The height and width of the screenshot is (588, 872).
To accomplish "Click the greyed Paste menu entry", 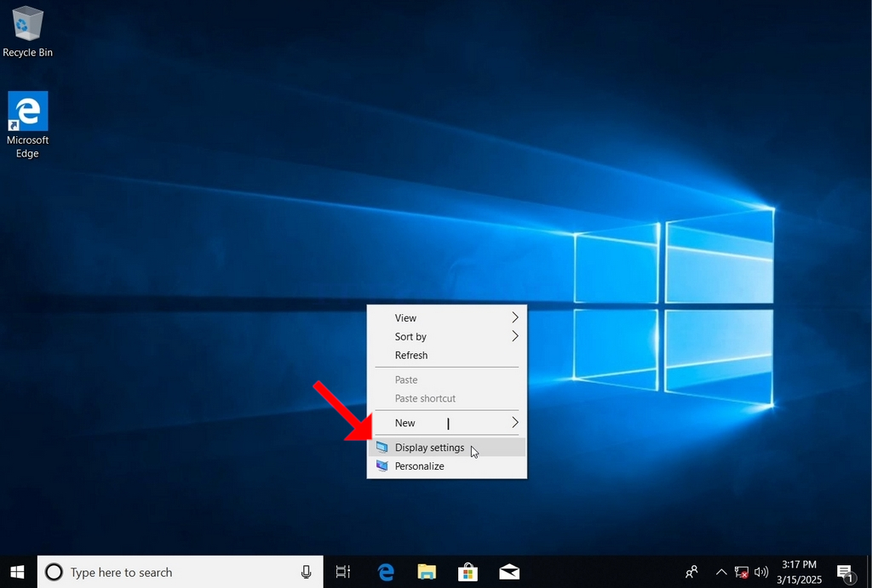I will (x=447, y=380).
